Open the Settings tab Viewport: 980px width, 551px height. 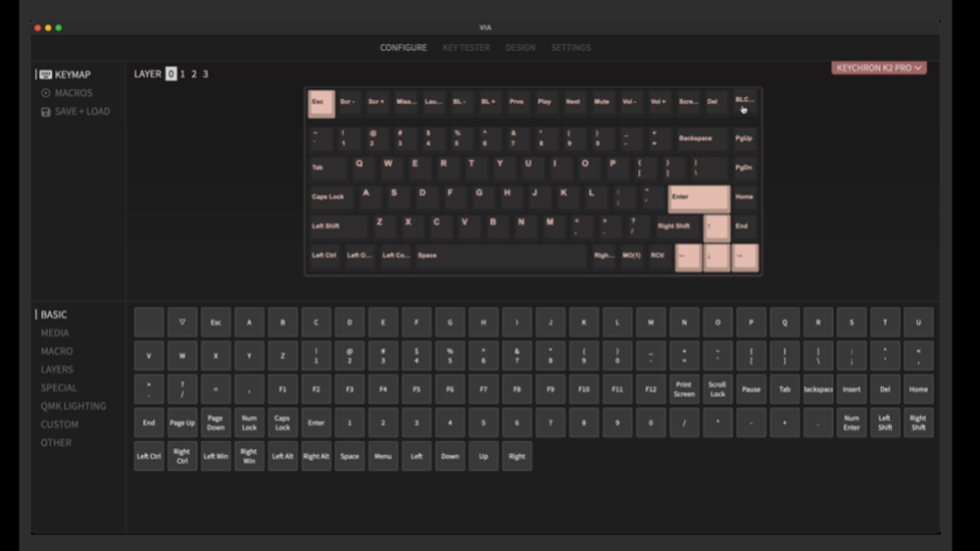point(570,47)
